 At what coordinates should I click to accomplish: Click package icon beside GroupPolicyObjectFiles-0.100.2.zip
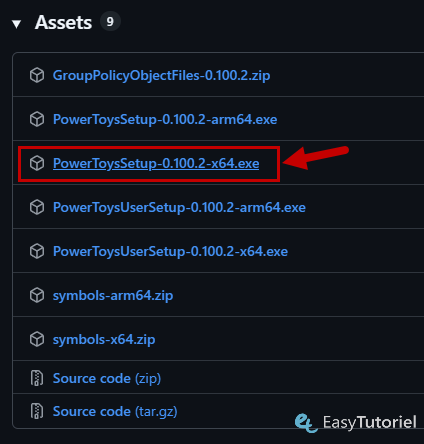pos(37,75)
